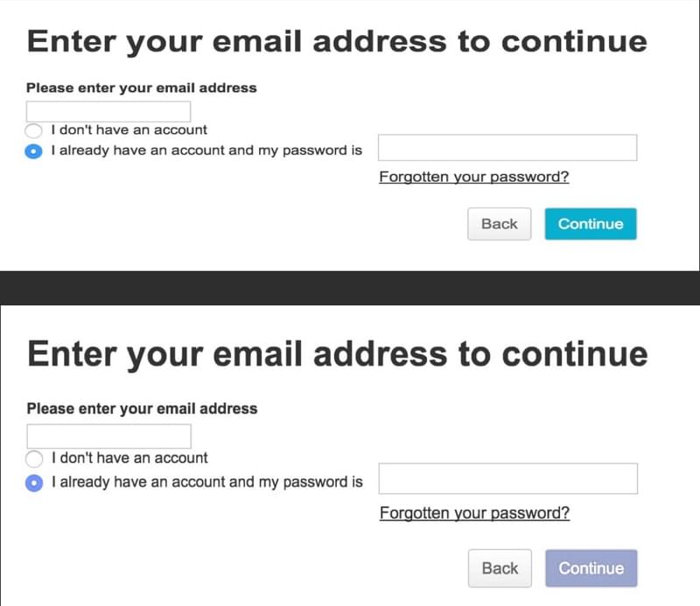The width and height of the screenshot is (700, 606).
Task: Open "Forgotten your password?" link in upper form
Action: 473,177
